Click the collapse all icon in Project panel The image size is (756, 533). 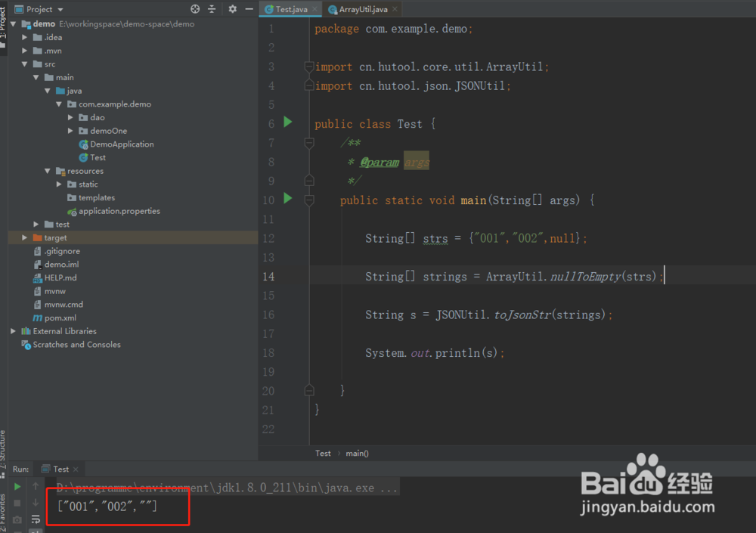pos(212,8)
